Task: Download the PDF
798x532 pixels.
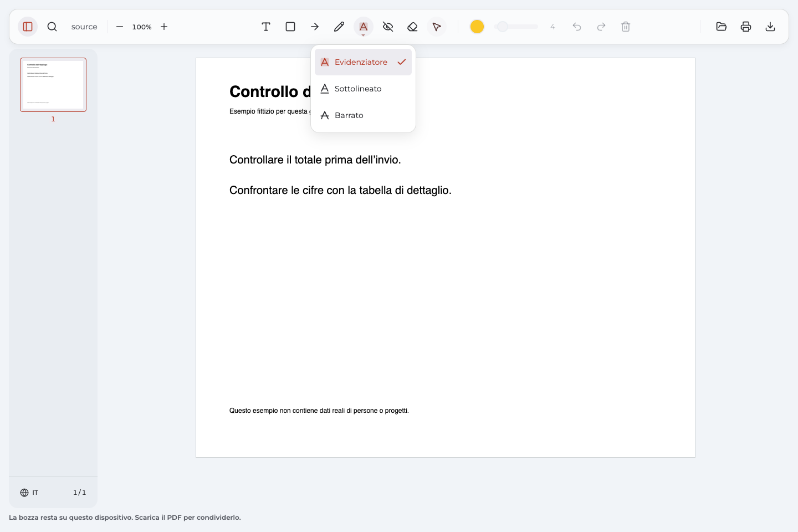Action: [x=770, y=27]
